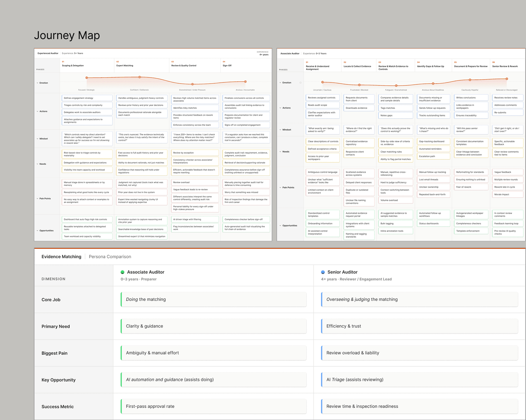The image size is (526, 420).
Task: Click the 'Review overload' pain point card
Action: point(195,182)
